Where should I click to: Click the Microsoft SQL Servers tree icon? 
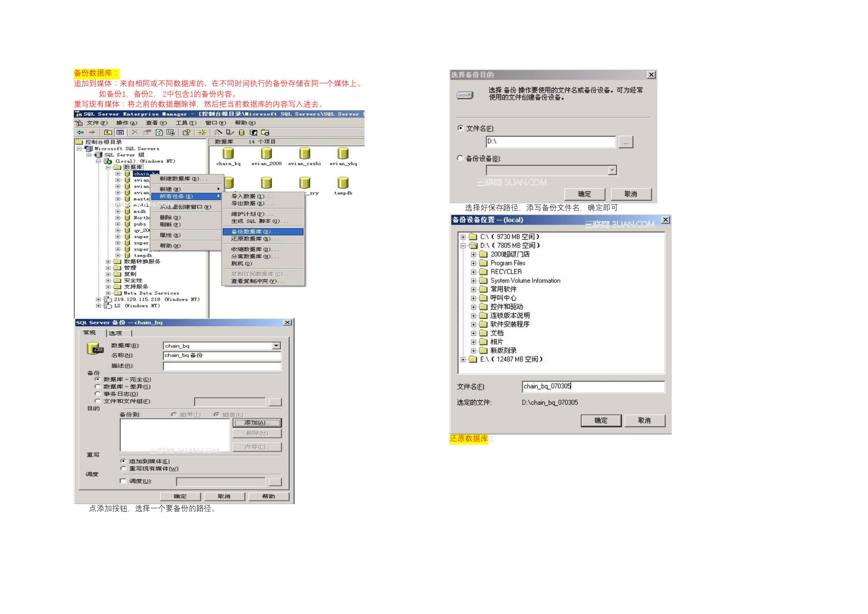tap(89, 149)
